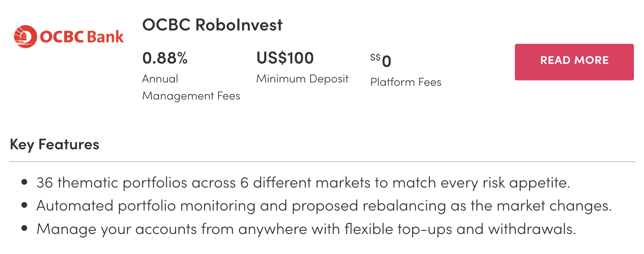Click the flexible top-ups and withdrawals bullet
This screenshot has width=644, height=254.
point(306,229)
